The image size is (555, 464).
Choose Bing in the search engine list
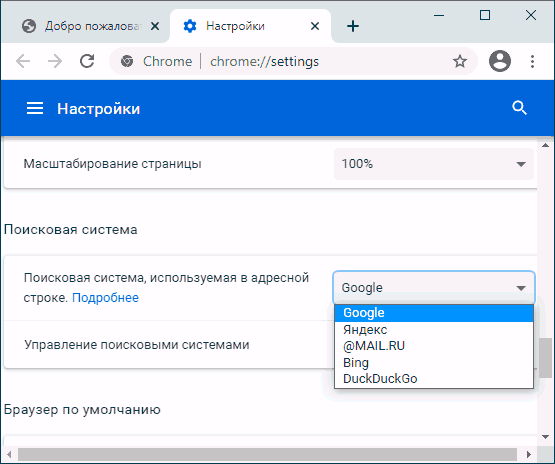pyautogui.click(x=434, y=362)
